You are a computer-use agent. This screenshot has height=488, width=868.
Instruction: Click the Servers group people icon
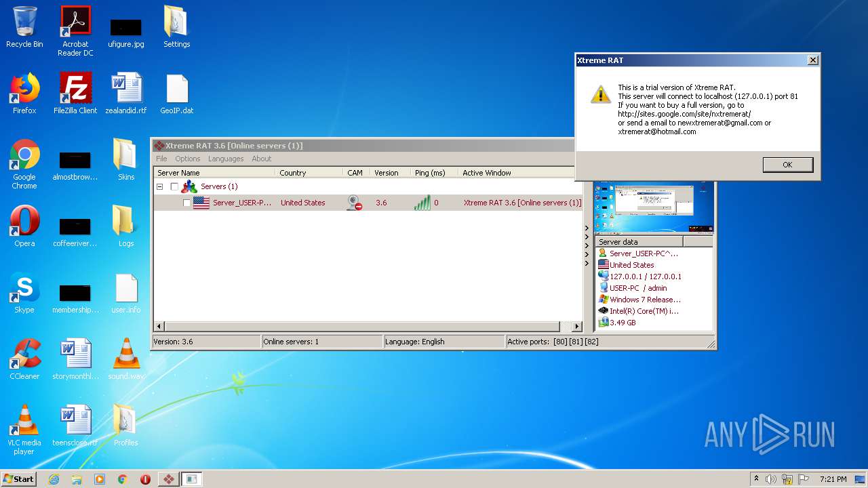189,186
